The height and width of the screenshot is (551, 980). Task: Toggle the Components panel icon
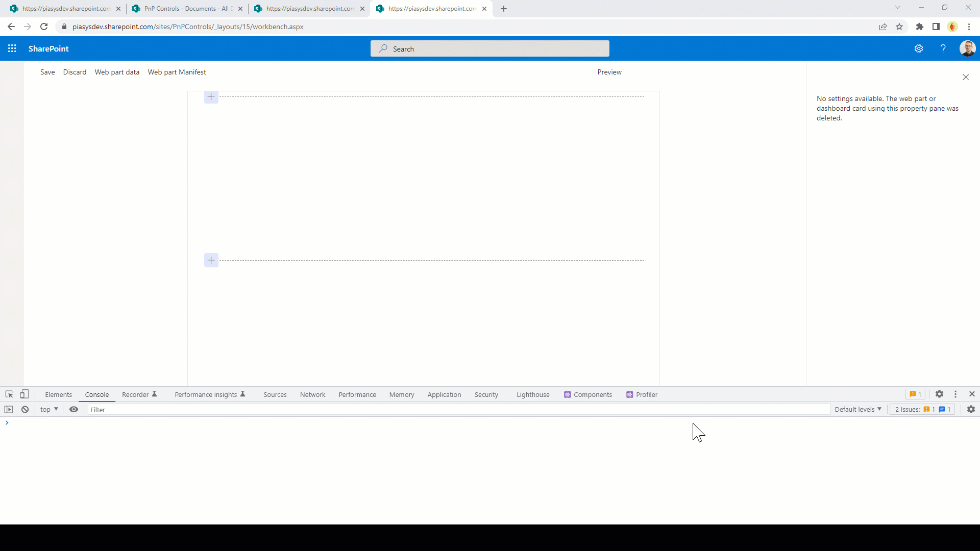tap(568, 394)
